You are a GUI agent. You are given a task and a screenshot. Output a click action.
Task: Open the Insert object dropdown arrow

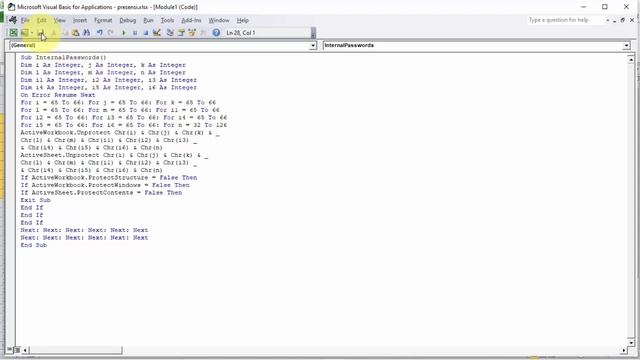click(x=32, y=33)
